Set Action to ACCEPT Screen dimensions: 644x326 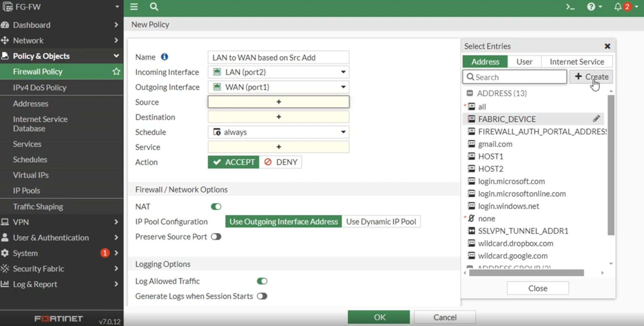click(233, 162)
